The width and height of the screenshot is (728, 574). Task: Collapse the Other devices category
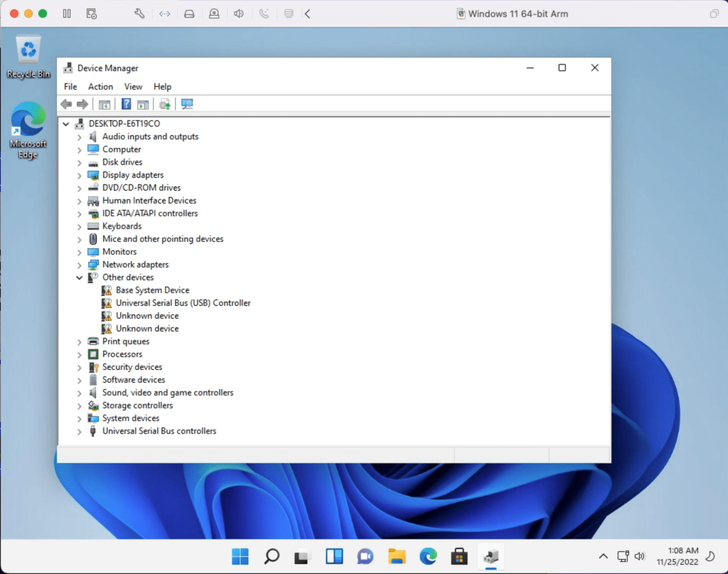coord(79,278)
